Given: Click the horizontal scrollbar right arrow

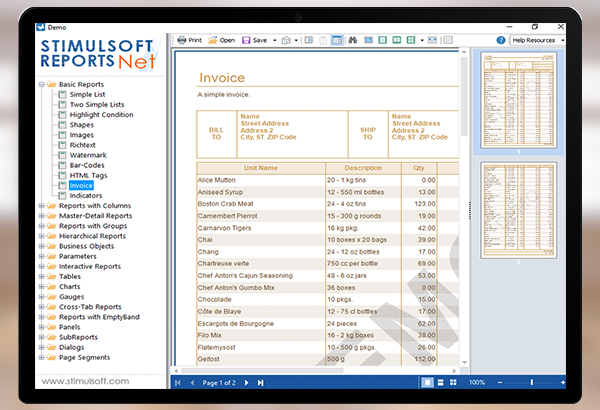Looking at the screenshot, I should pos(454,371).
